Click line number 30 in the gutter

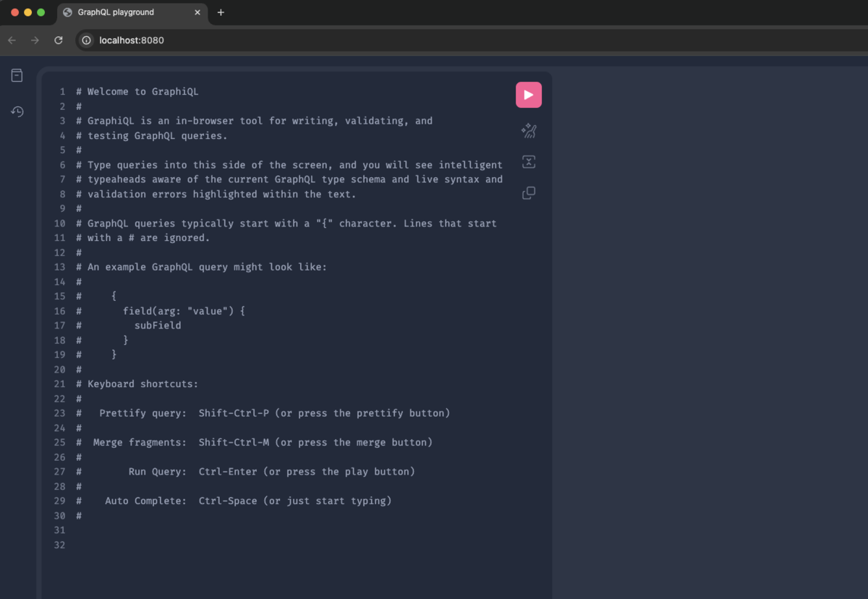(59, 516)
